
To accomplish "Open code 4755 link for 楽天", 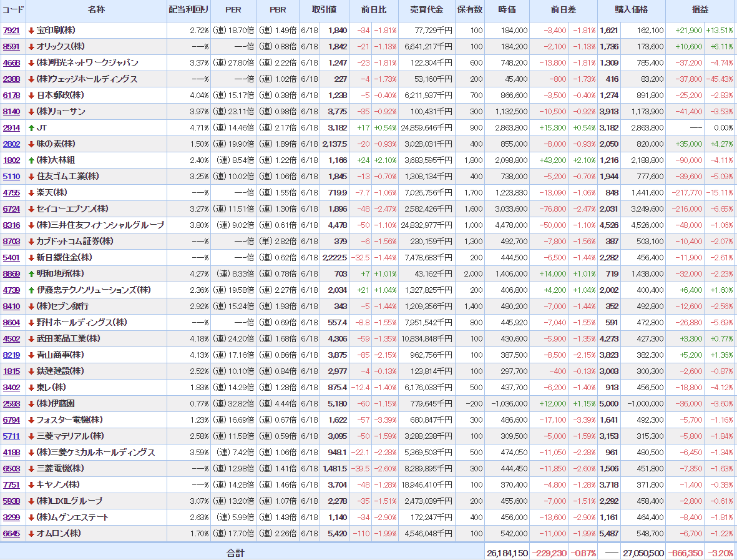I will 11,192.
